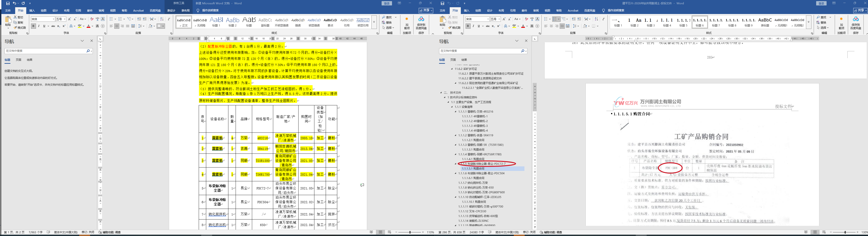Toggle italic in right window ribbon
The height and width of the screenshot is (236, 868).
[x=473, y=26]
